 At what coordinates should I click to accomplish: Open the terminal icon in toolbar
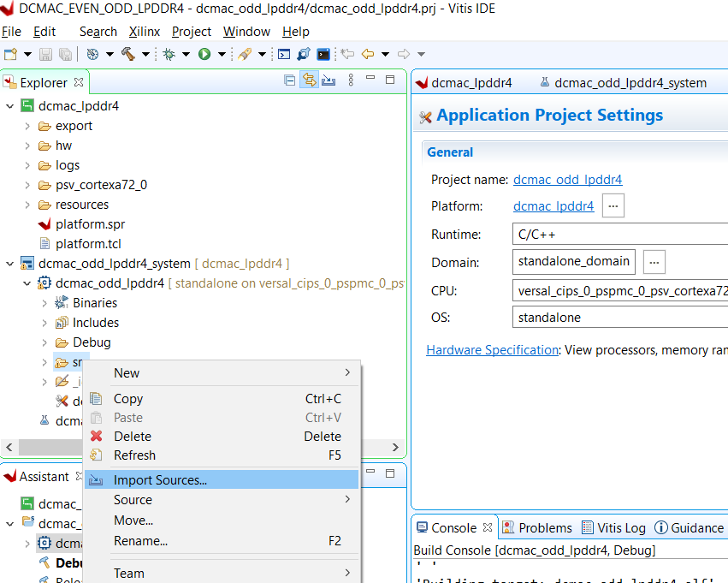(323, 54)
